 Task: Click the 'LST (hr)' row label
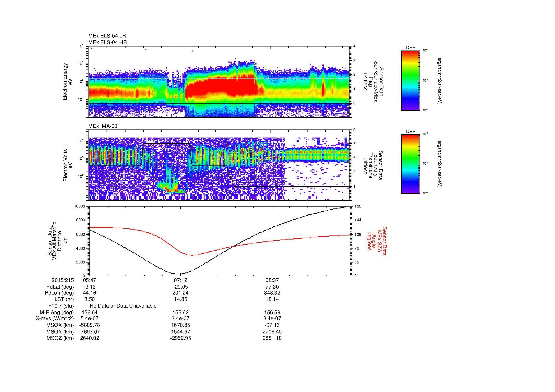tap(64, 299)
